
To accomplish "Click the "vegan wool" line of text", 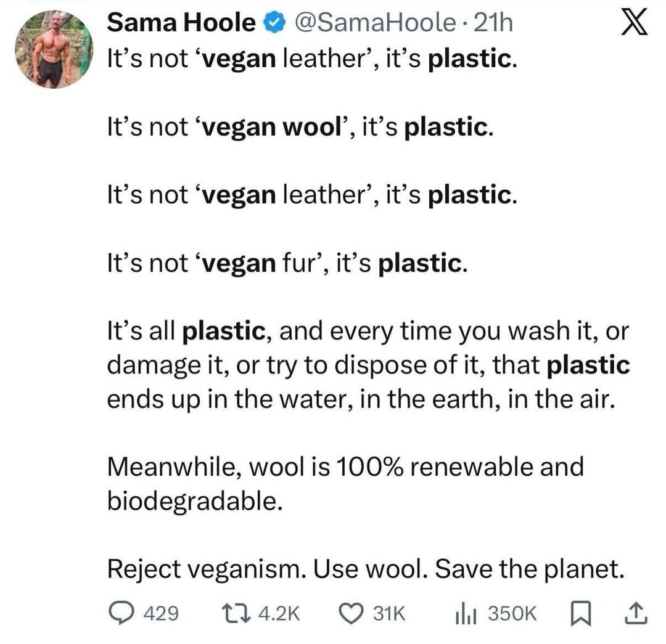I will tap(300, 128).
